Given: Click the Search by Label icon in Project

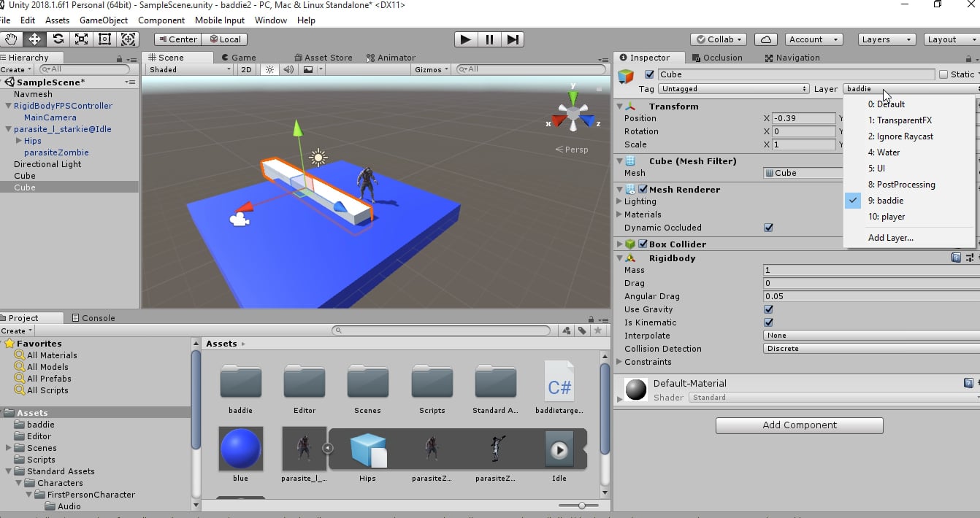Looking at the screenshot, I should 582,330.
